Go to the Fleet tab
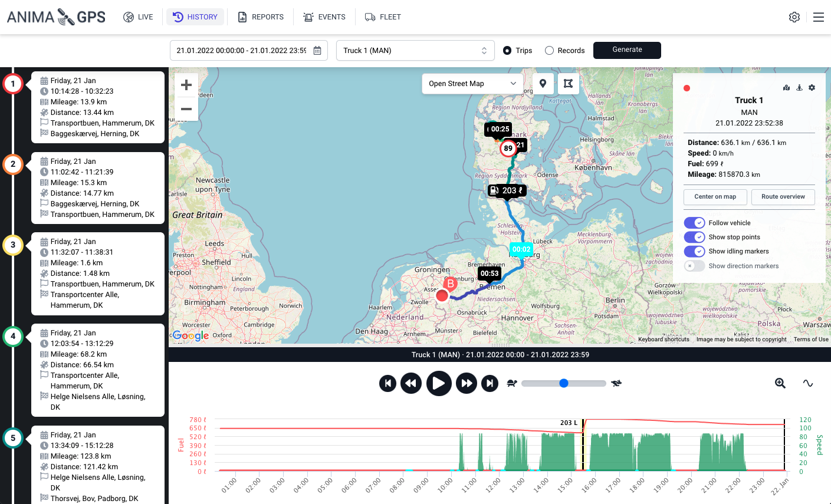Image resolution: width=831 pixels, height=504 pixels. (383, 17)
